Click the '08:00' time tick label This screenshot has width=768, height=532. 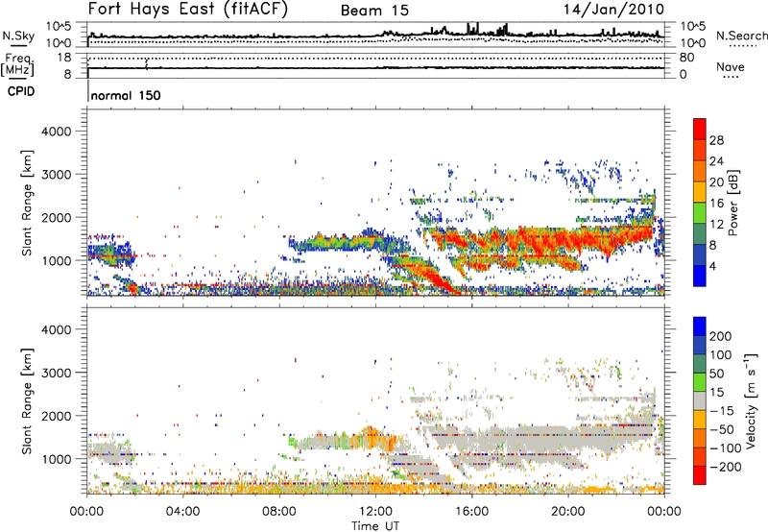point(279,512)
